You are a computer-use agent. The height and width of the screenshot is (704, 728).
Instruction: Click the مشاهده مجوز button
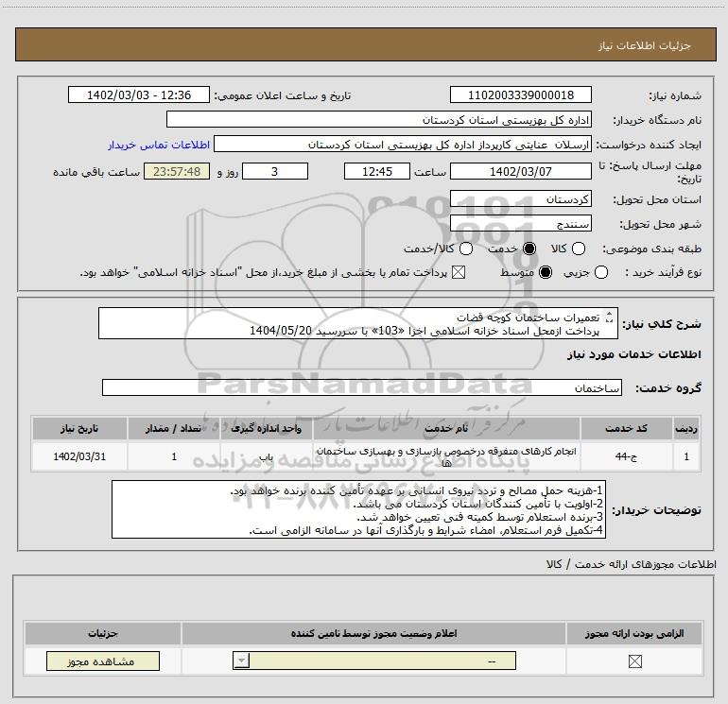103,661
